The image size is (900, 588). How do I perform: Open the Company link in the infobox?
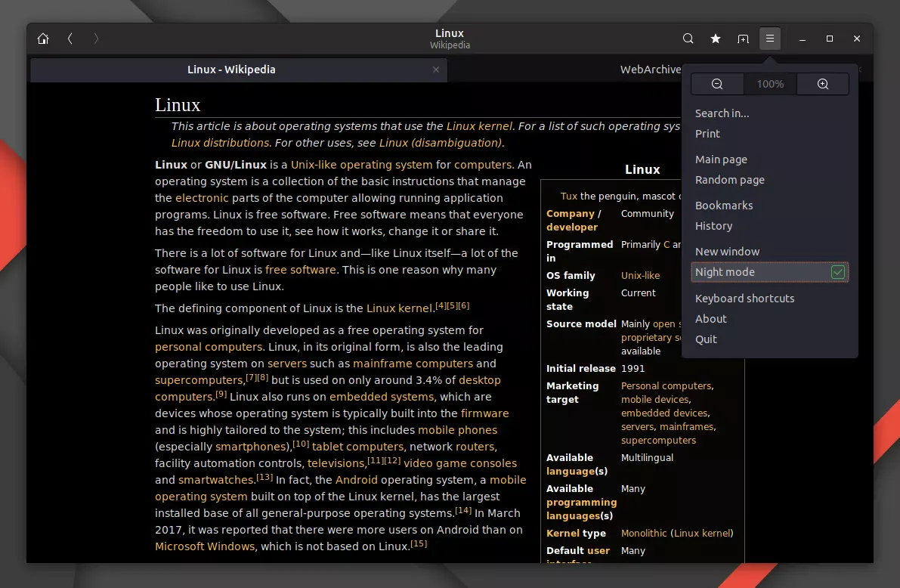click(571, 214)
